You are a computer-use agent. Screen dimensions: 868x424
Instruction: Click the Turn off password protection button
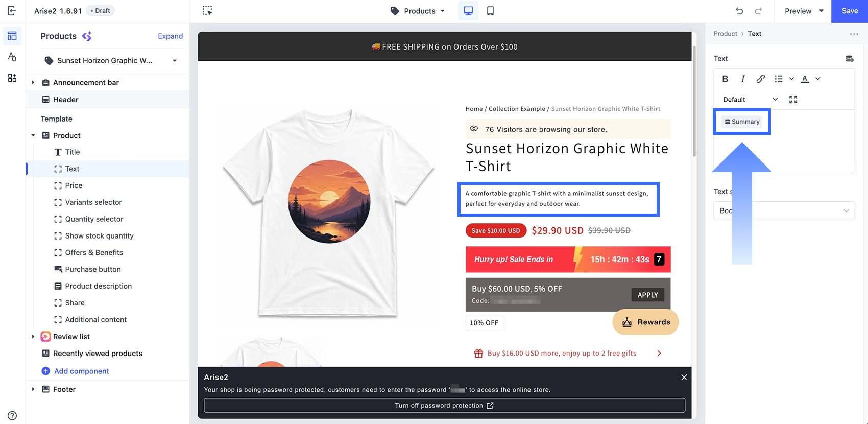point(444,406)
